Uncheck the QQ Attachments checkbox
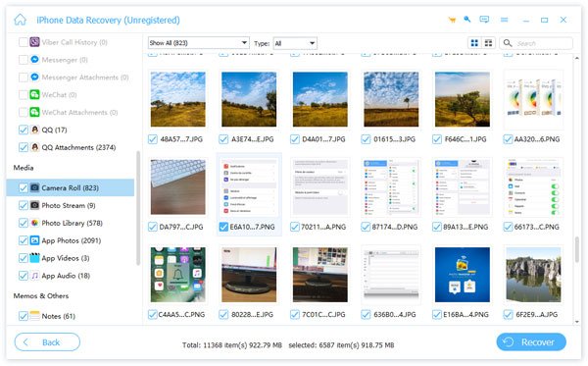Viewport: 588px width, 366px height. [x=24, y=147]
